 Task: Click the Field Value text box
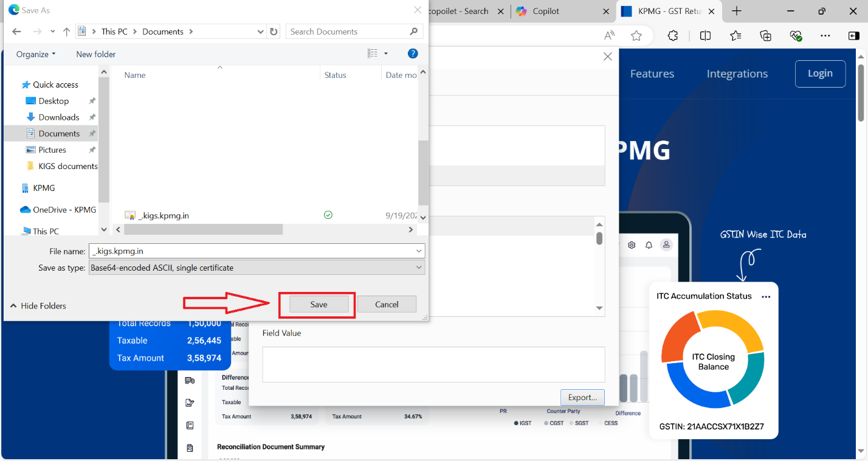click(x=433, y=364)
